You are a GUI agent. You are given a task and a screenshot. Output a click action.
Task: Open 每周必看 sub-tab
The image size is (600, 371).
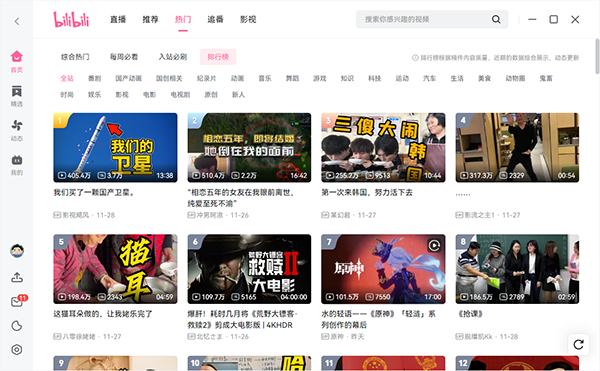[124, 57]
